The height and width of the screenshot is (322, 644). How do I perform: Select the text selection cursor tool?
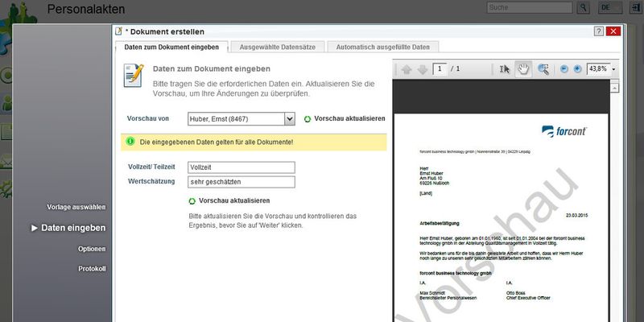pos(505,69)
